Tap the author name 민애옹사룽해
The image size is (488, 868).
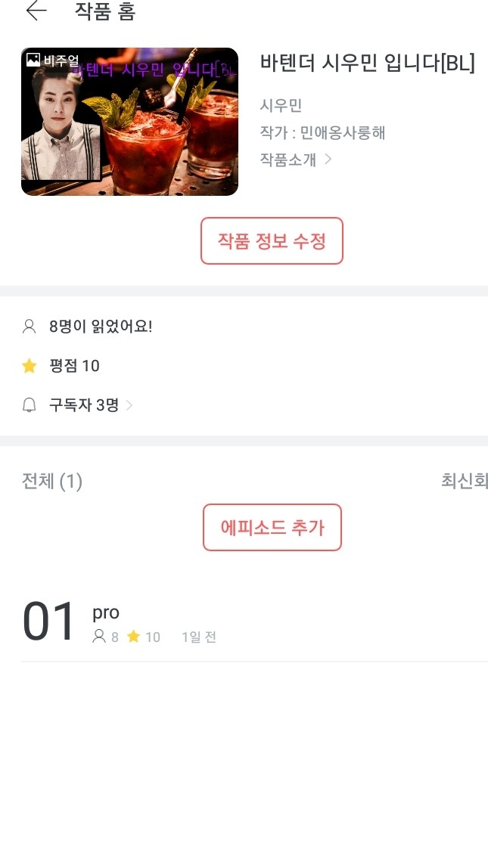click(343, 133)
